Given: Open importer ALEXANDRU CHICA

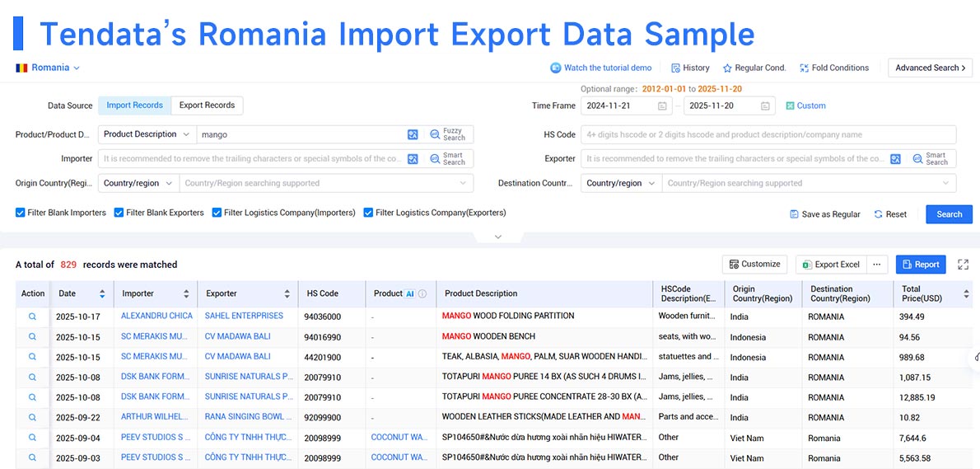Looking at the screenshot, I should [x=156, y=316].
